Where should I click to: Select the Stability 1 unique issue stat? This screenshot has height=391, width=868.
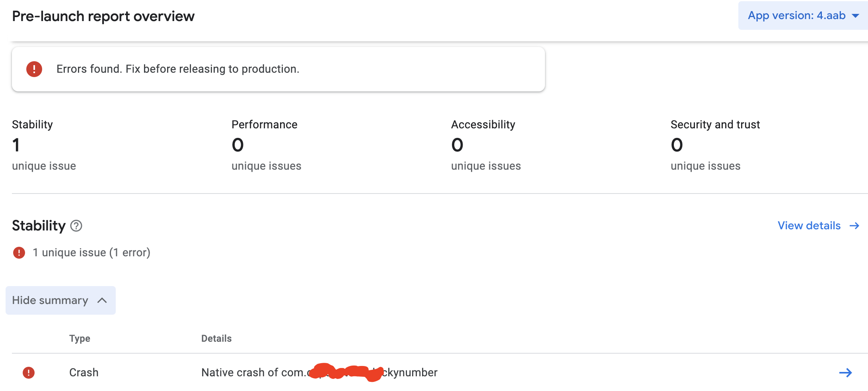44,145
